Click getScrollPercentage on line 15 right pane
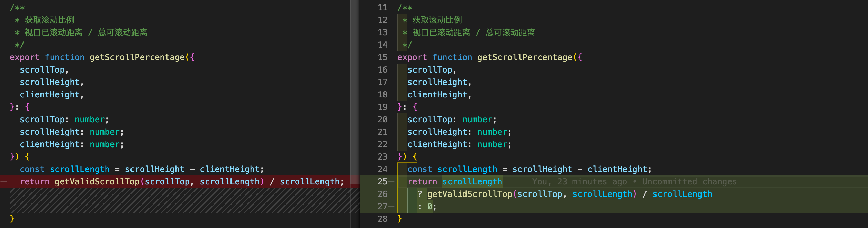This screenshot has width=868, height=228. click(x=525, y=57)
